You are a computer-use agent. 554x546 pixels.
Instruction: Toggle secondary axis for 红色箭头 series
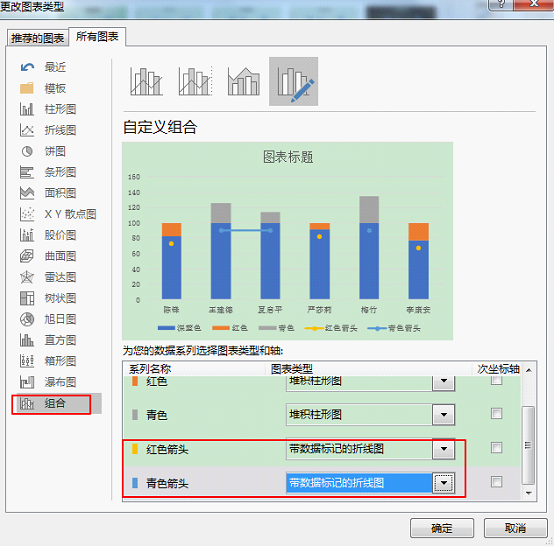click(496, 448)
